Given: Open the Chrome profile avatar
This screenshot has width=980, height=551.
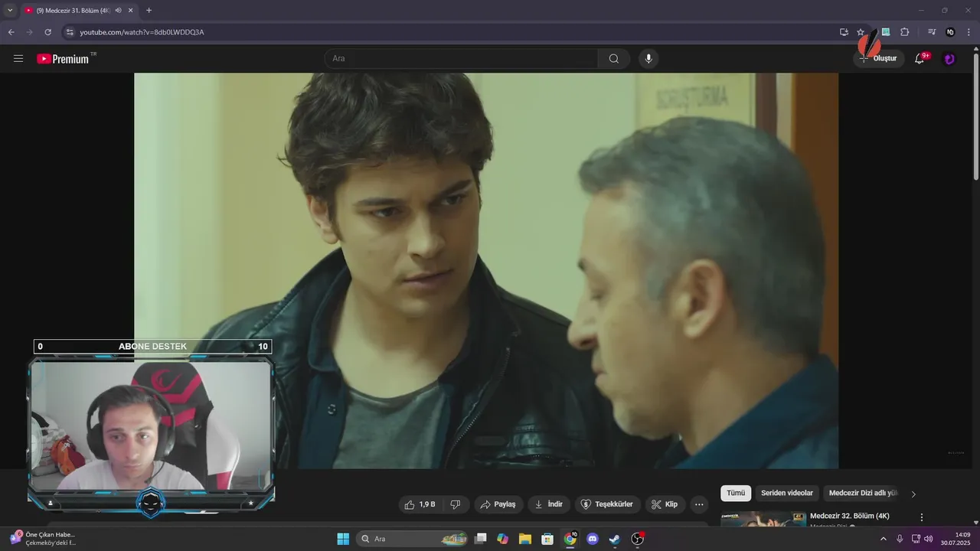Looking at the screenshot, I should click(950, 32).
